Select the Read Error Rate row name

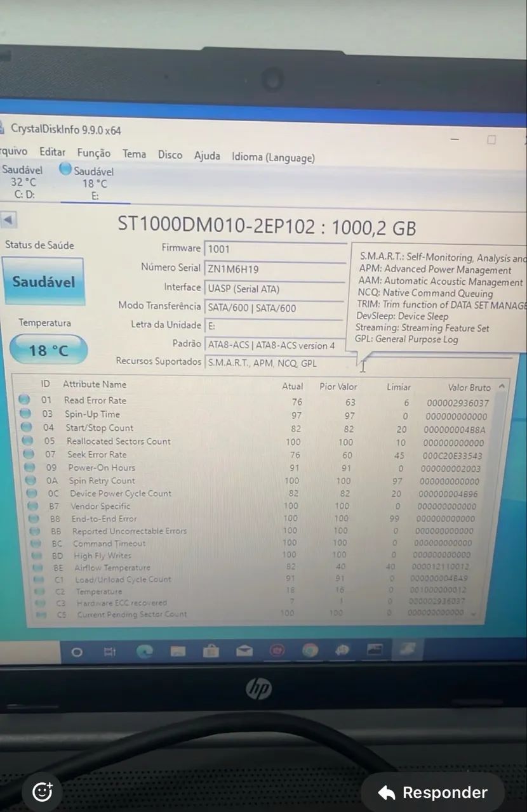pyautogui.click(x=95, y=400)
